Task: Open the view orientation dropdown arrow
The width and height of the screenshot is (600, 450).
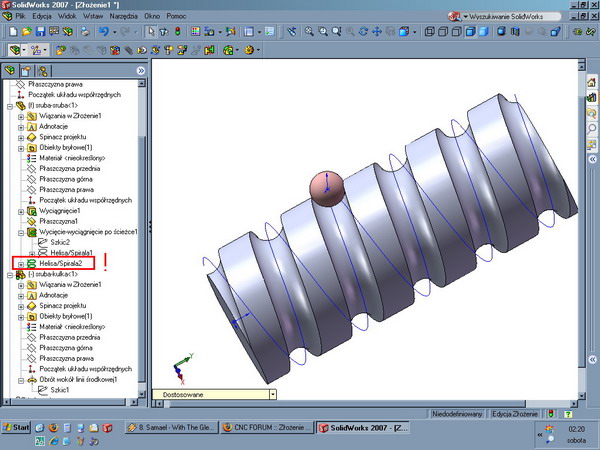Action: (x=414, y=32)
